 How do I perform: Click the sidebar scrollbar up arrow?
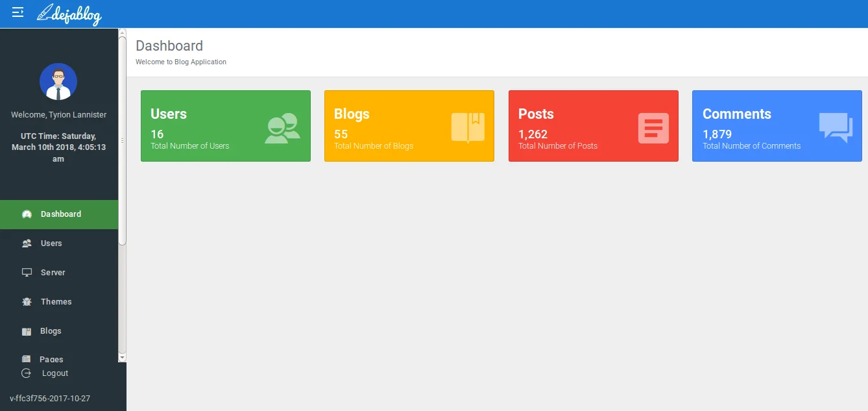click(122, 32)
